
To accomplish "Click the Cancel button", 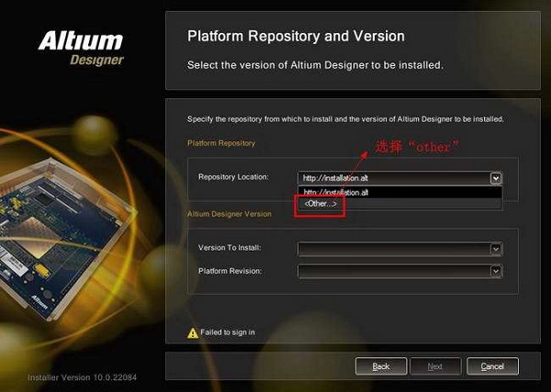I will [492, 366].
